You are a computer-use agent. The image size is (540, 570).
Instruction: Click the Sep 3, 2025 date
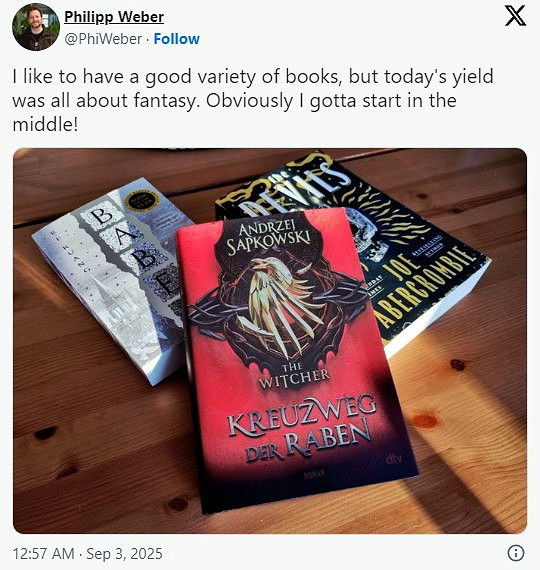pyautogui.click(x=124, y=554)
